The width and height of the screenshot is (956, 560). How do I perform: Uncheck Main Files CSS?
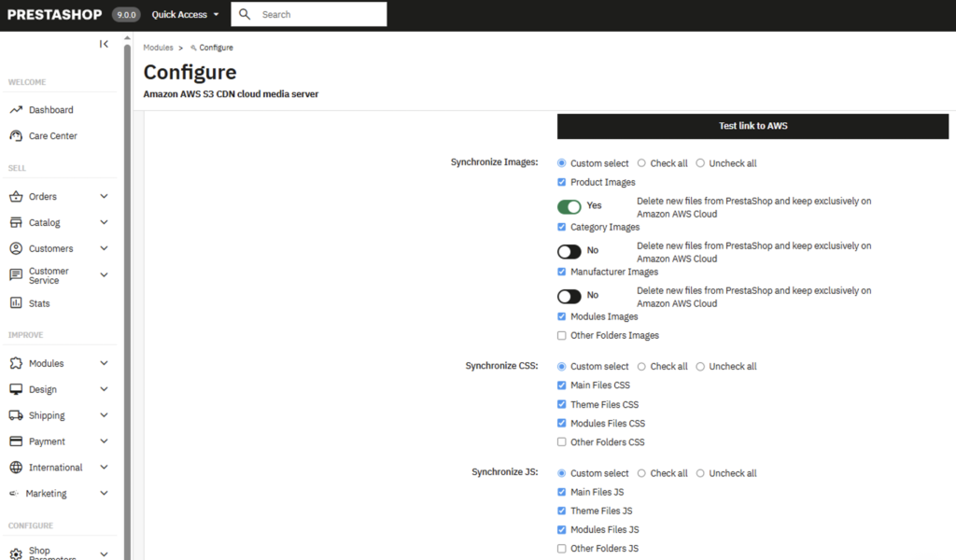point(561,385)
